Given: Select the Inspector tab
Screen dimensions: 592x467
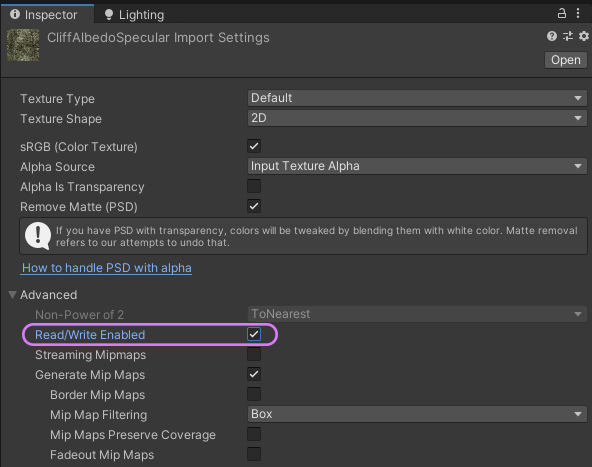Looking at the screenshot, I should [x=47, y=14].
